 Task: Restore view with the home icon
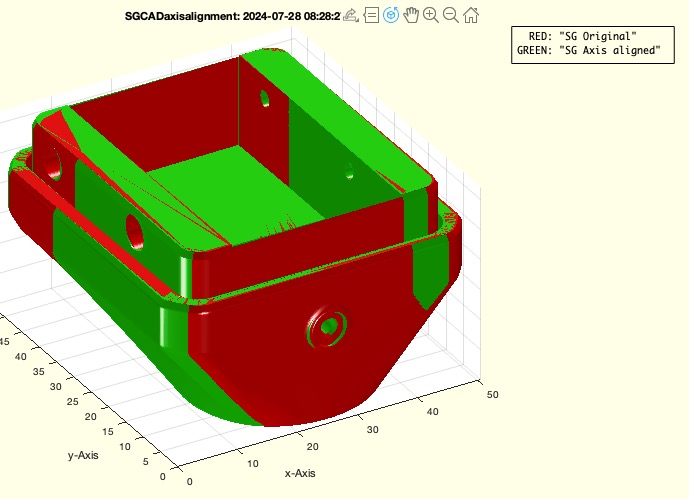coord(471,15)
